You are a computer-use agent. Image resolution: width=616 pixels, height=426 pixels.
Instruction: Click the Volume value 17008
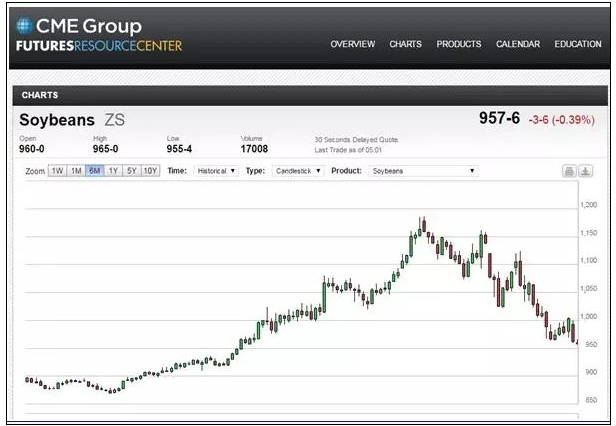(254, 149)
